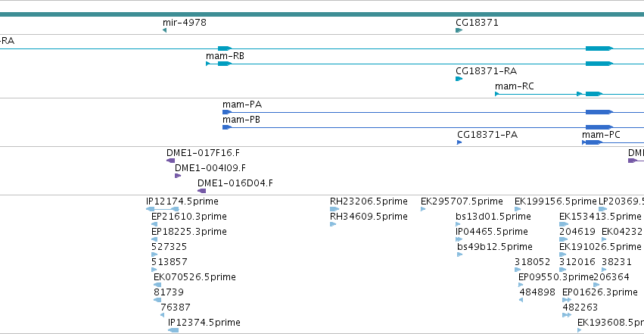Click the EP01626.3prime EST glyph

(x=567, y=300)
